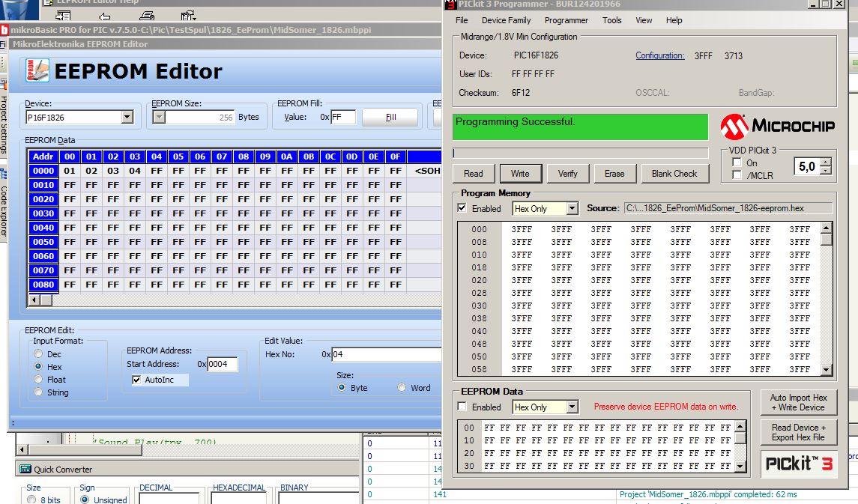Click the Read button
Viewport: 858px width, 504px height.
[x=474, y=173]
